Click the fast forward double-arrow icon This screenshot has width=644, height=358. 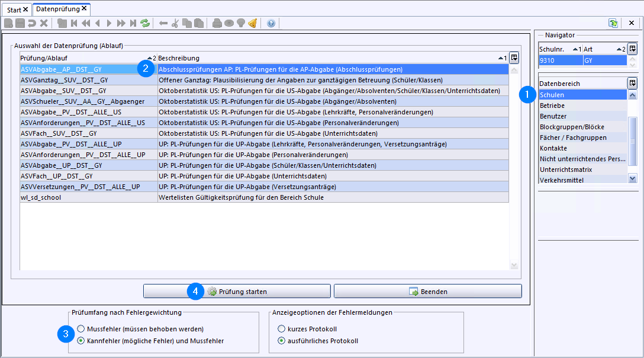point(121,23)
